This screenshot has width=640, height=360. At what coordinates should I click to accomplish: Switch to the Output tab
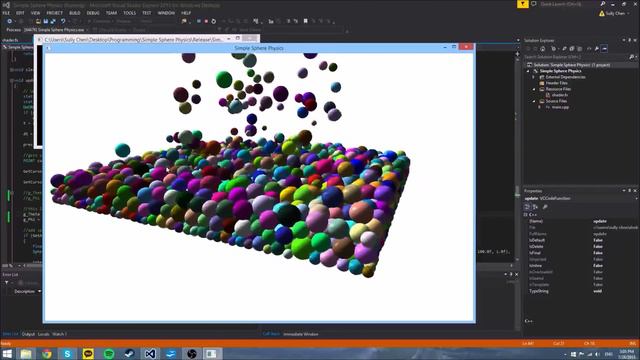[x=28, y=334]
